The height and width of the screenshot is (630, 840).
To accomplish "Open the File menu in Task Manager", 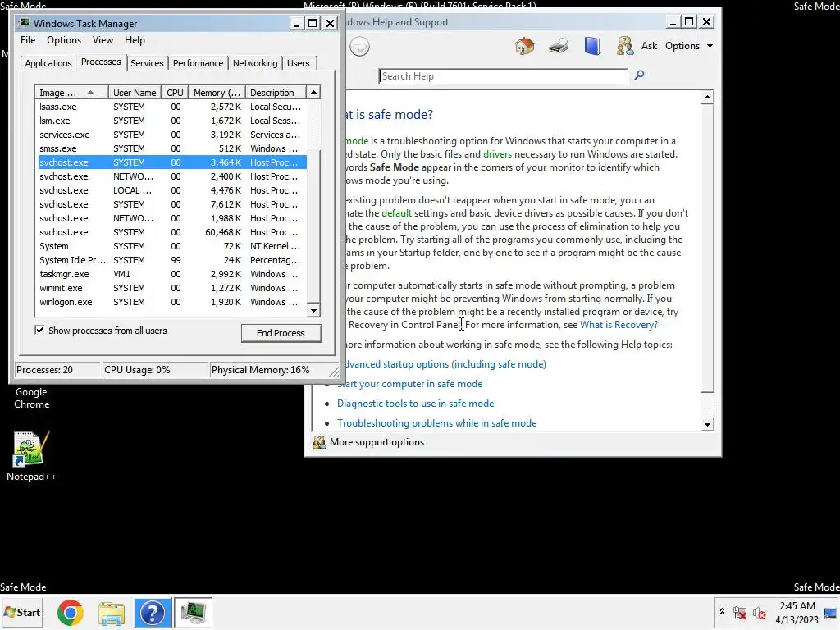I will pyautogui.click(x=28, y=40).
